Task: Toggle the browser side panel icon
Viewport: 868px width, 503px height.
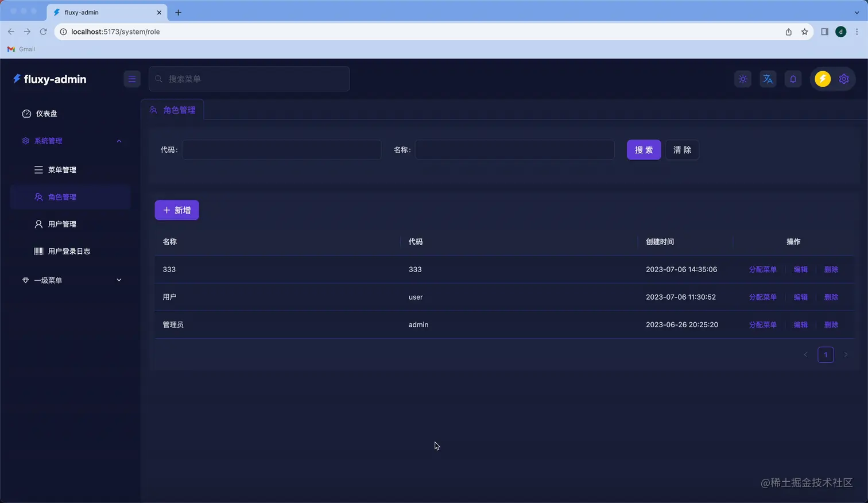Action: [x=825, y=32]
